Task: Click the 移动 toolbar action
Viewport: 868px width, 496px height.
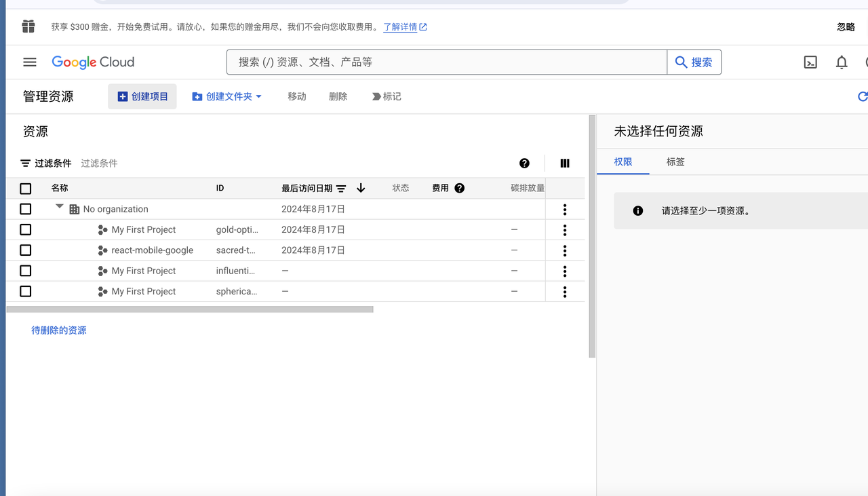Action: click(x=297, y=96)
